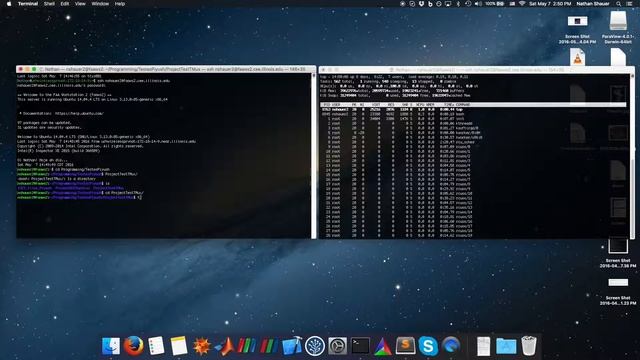Click the right Terminal window title bar
Image resolution: width=640 pixels, height=360 pixels.
(x=476, y=70)
